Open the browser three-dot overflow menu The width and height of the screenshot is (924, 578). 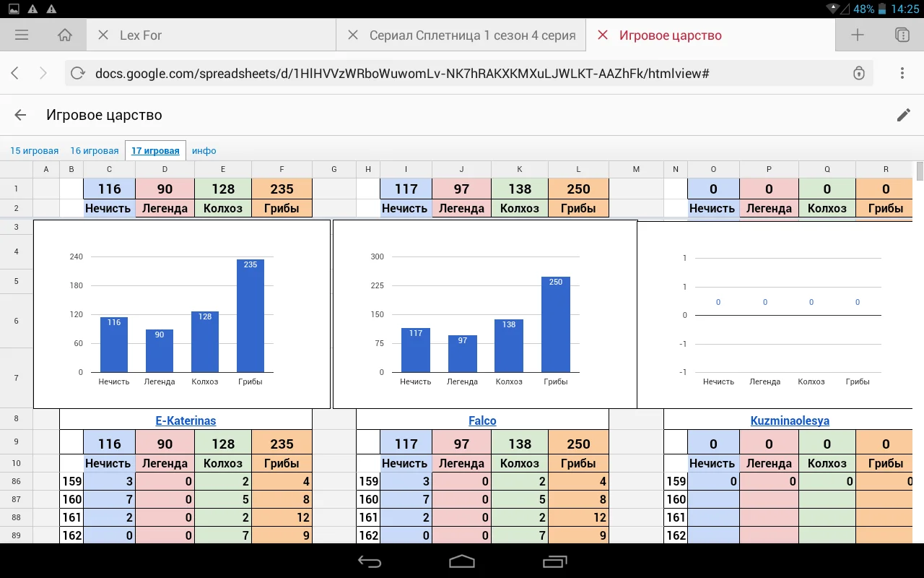902,73
